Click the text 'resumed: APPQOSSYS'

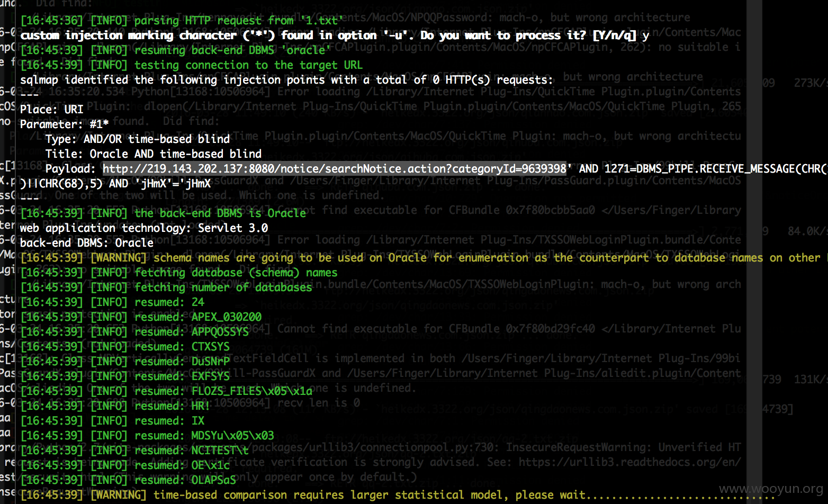click(192, 331)
